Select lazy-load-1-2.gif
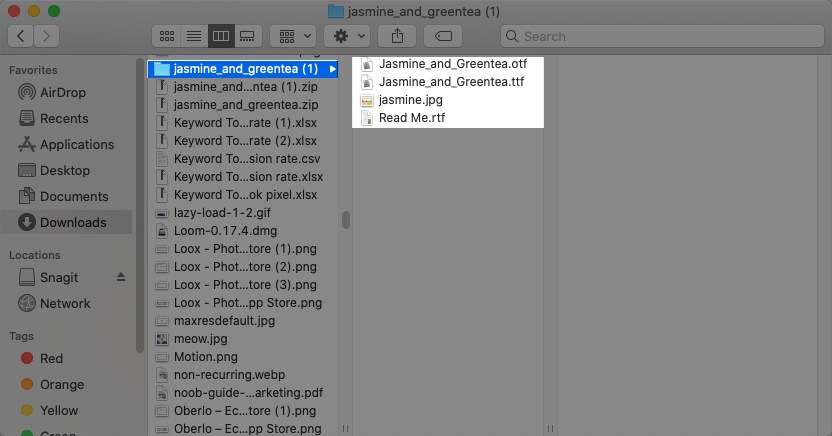 click(x=242, y=213)
